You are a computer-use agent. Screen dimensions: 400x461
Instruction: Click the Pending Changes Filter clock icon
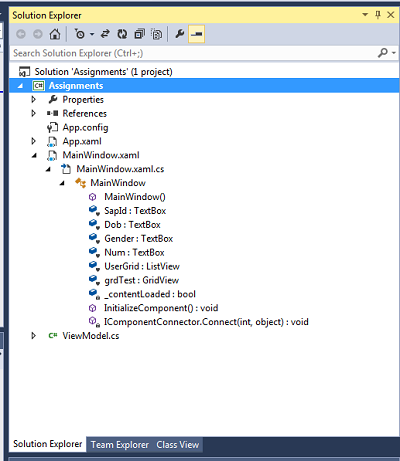80,34
